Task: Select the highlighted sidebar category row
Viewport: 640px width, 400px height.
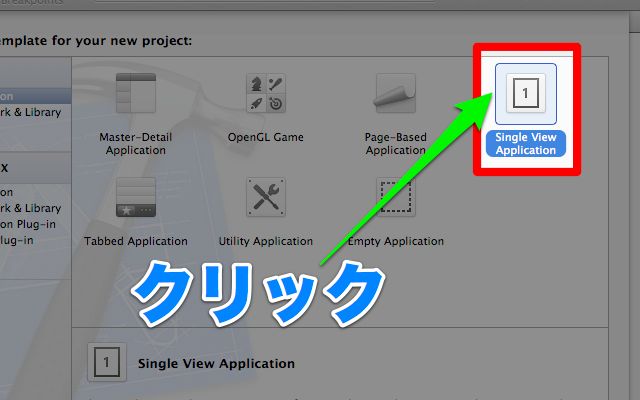Action: [36, 96]
